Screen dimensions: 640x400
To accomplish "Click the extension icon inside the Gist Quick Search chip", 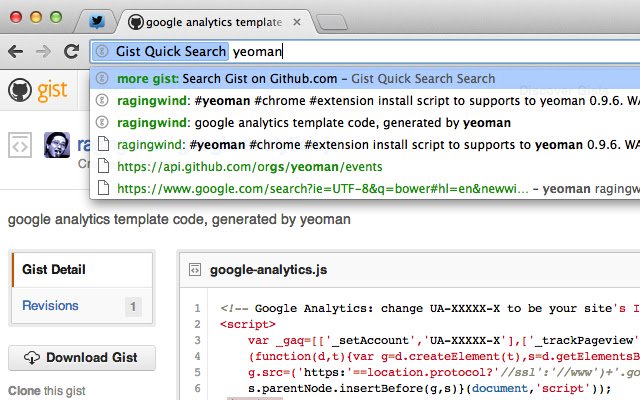I will 102,51.
